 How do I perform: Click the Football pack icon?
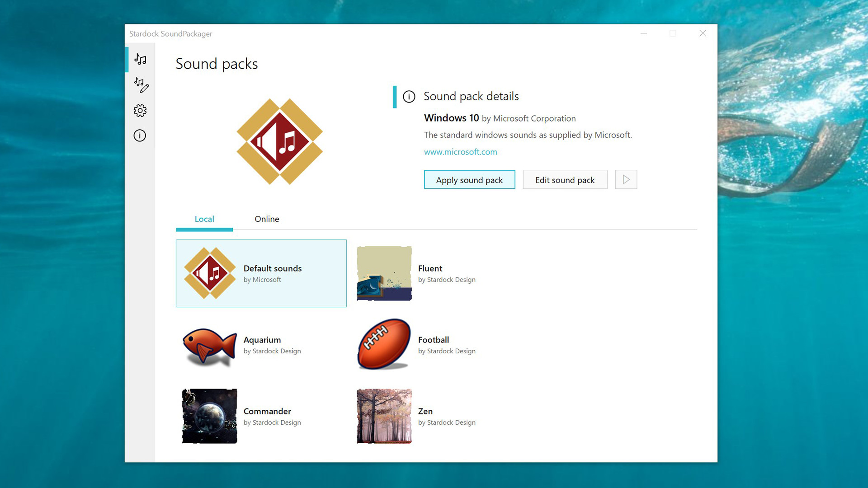click(384, 344)
